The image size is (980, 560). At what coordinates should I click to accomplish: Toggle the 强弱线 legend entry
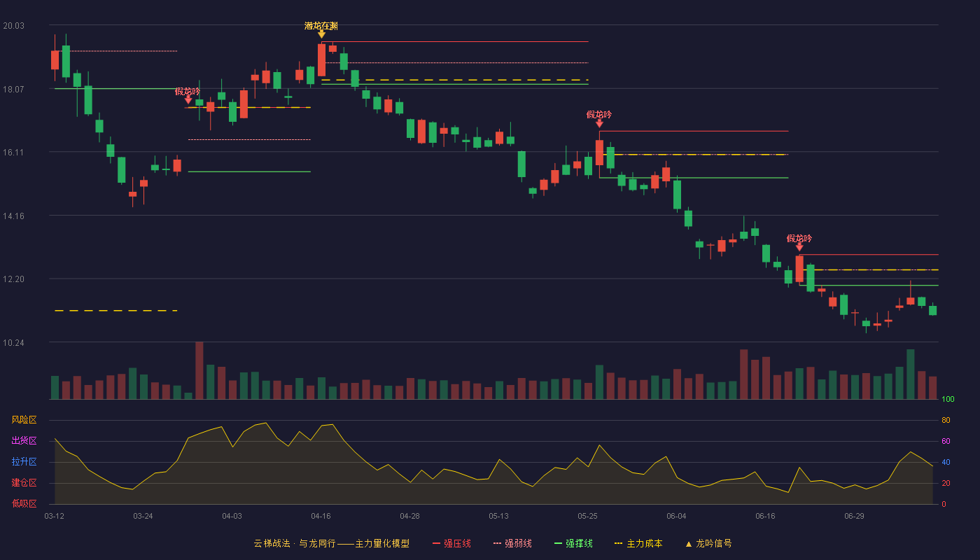coord(512,543)
